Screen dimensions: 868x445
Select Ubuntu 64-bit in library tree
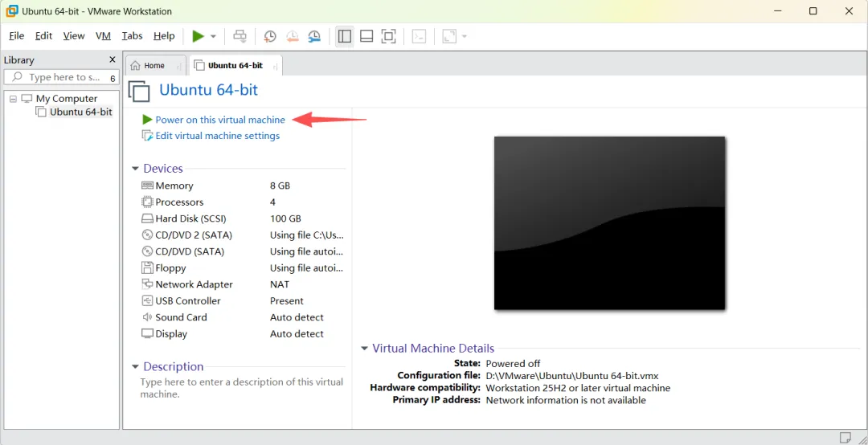[81, 112]
